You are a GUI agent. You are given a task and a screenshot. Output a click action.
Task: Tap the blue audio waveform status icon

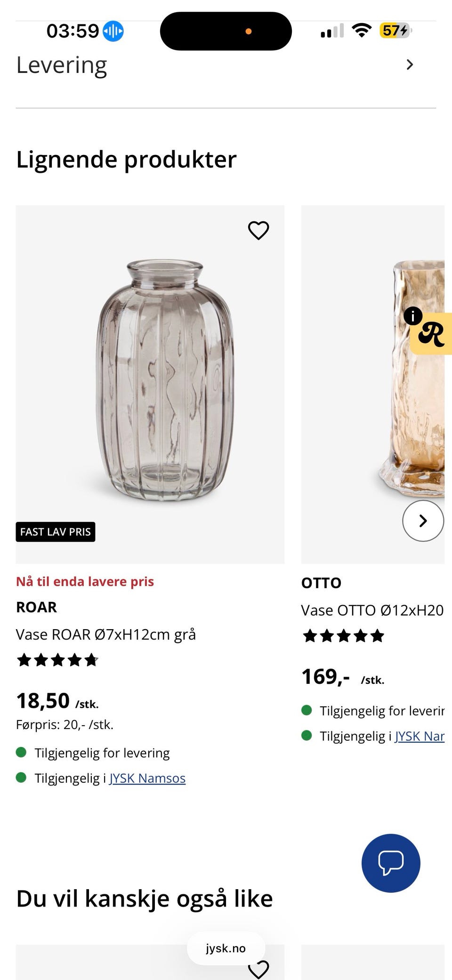coord(113,31)
